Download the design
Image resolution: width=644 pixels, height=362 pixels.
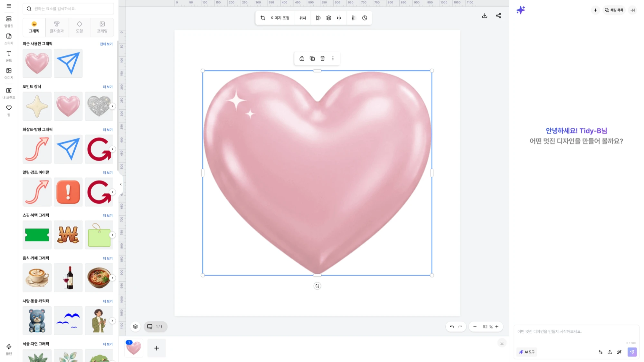coord(485,16)
